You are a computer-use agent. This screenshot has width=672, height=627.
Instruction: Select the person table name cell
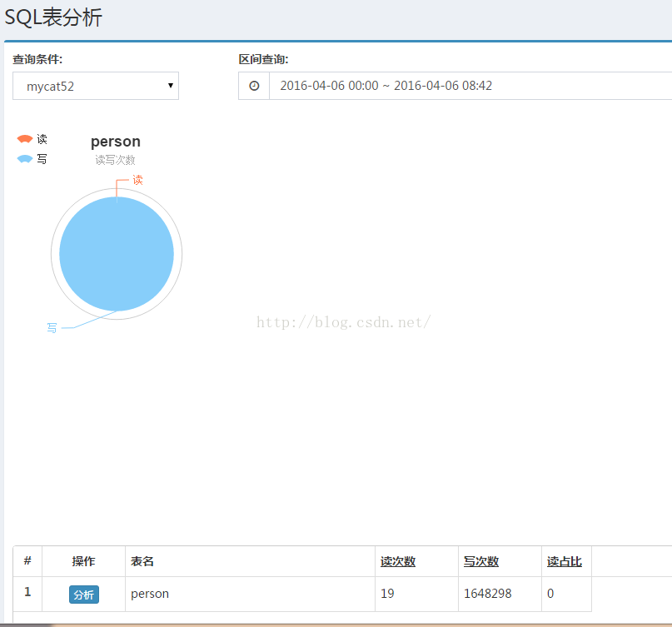pos(250,594)
